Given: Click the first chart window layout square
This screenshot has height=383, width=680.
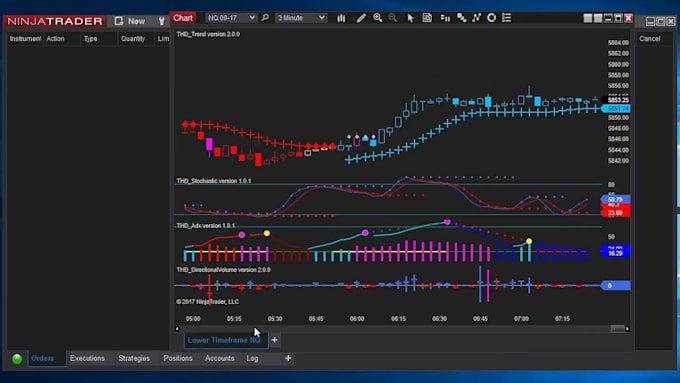Looking at the screenshot, I should [x=588, y=18].
